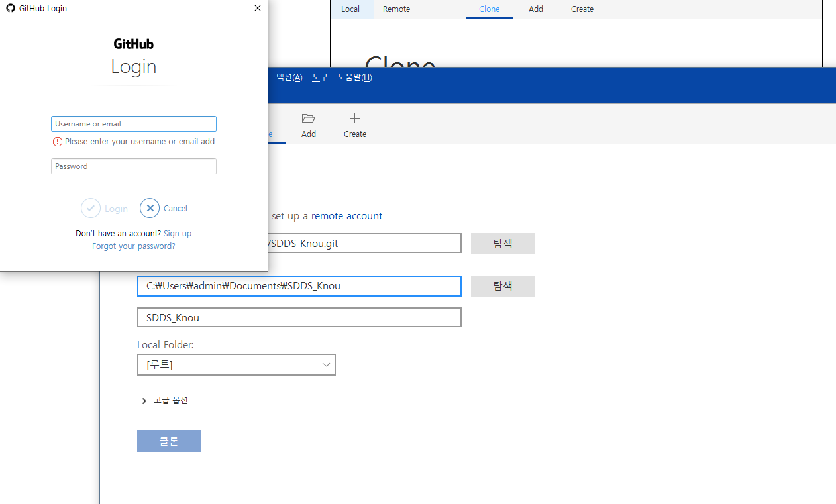
Task: Select the Remote tab in background window
Action: click(396, 9)
